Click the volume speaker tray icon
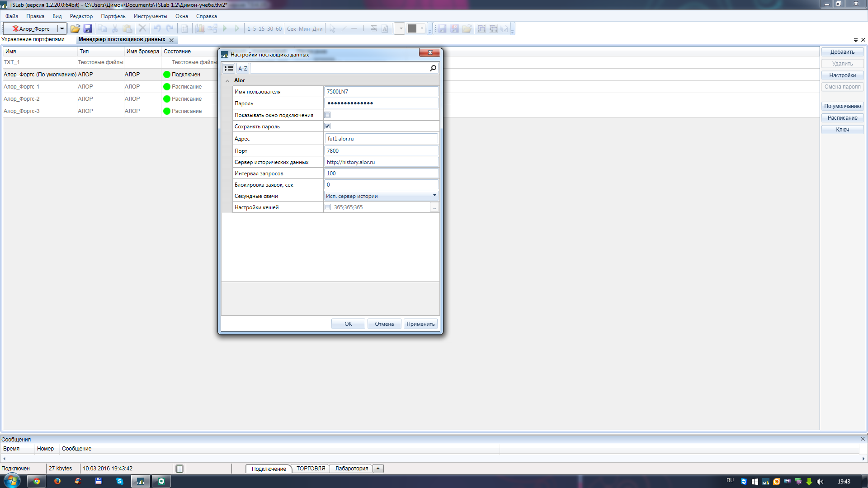The image size is (868, 488). [820, 482]
